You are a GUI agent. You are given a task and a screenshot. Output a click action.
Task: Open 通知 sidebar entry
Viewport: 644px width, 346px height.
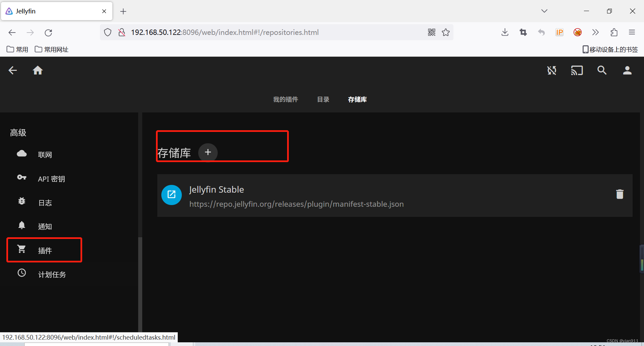click(69, 226)
